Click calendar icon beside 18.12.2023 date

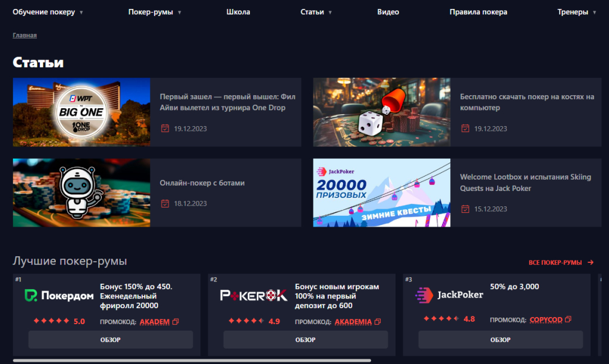coord(165,203)
